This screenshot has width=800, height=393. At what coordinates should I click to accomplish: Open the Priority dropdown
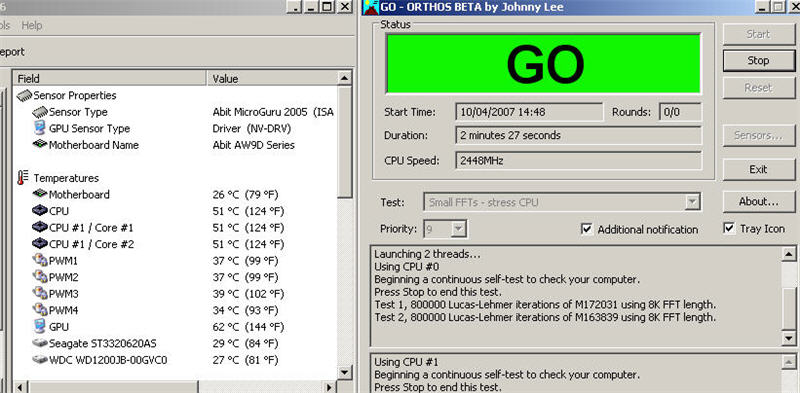[459, 229]
